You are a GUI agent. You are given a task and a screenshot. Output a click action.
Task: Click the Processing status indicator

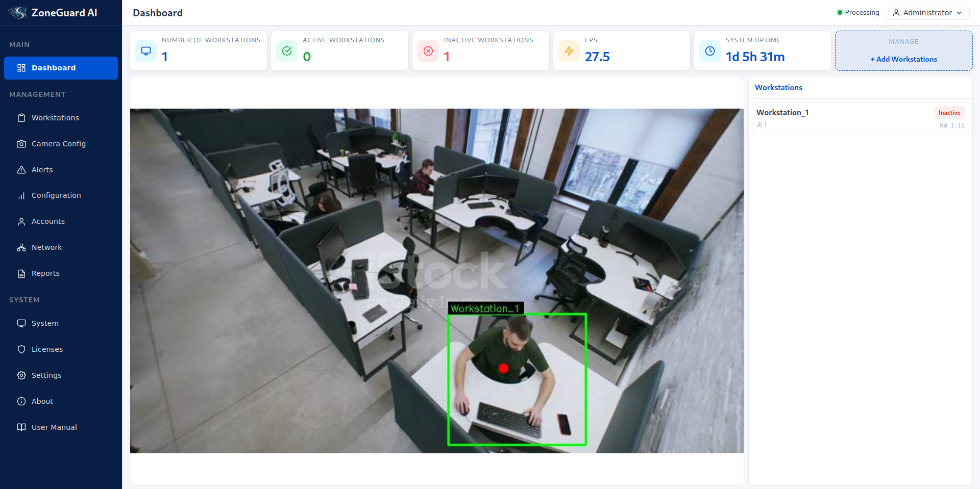coord(858,13)
